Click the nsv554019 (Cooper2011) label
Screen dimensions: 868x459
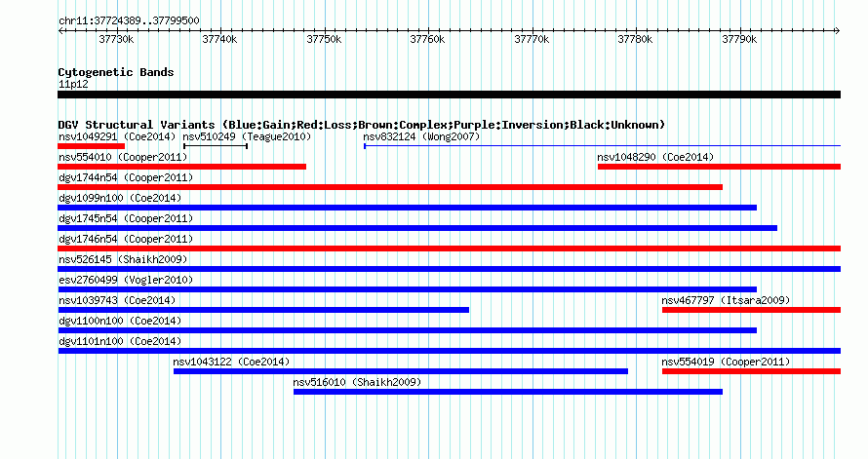[x=726, y=362]
